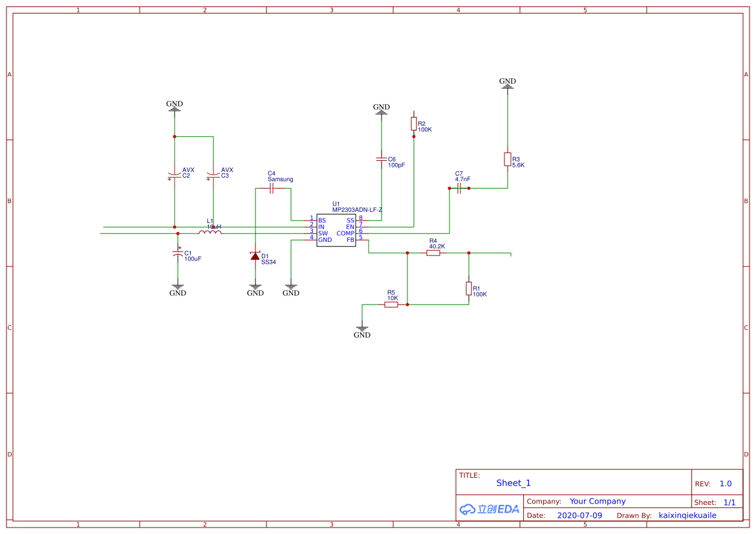The image size is (756, 534).
Task: Click the C2 capacitor symbol
Action: pyautogui.click(x=175, y=175)
